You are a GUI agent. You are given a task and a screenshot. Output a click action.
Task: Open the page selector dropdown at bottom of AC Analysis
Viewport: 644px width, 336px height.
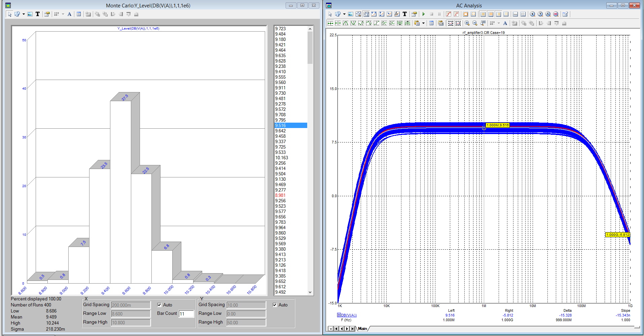[x=331, y=329]
